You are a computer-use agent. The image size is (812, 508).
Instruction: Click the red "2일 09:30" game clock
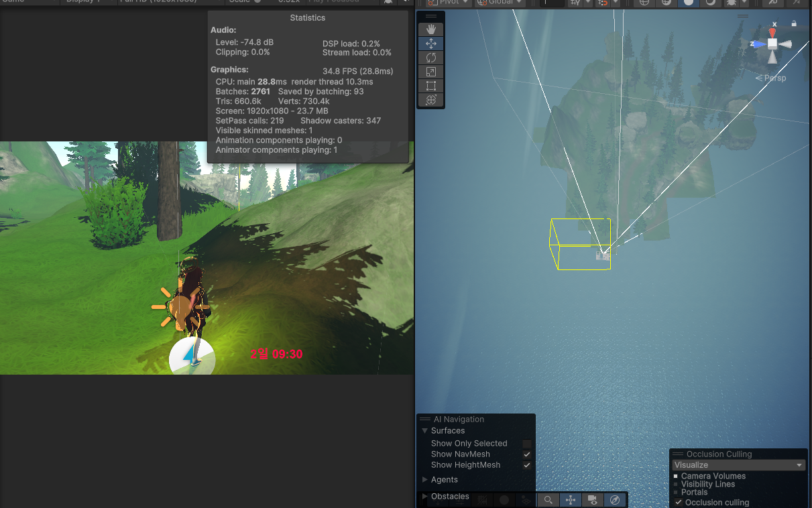coord(276,354)
